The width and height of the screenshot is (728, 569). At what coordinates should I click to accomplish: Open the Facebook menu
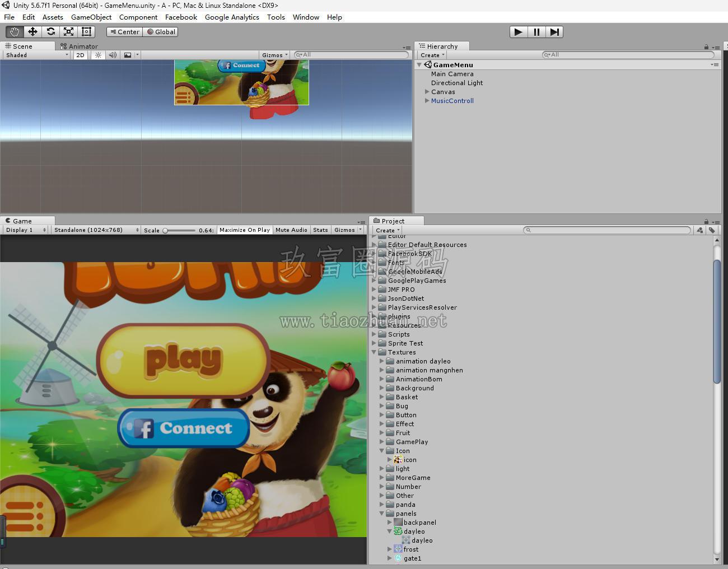[181, 17]
